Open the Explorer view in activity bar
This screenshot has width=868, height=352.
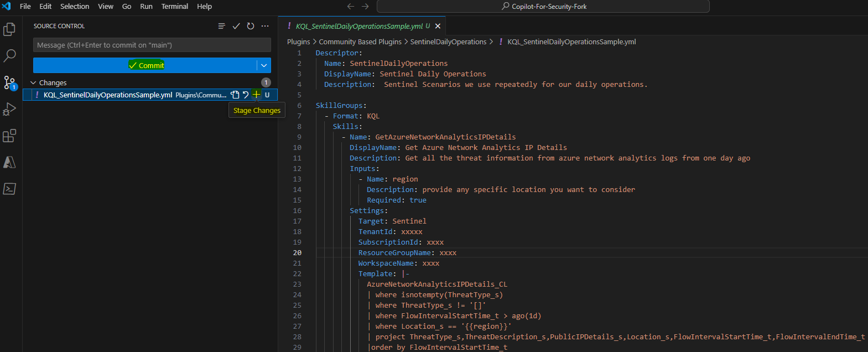9,29
